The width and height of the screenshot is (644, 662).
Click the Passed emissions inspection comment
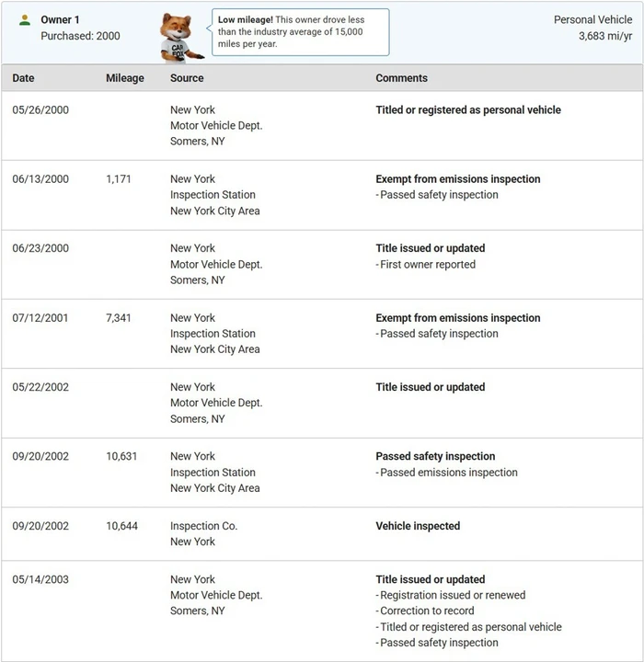pyautogui.click(x=446, y=473)
